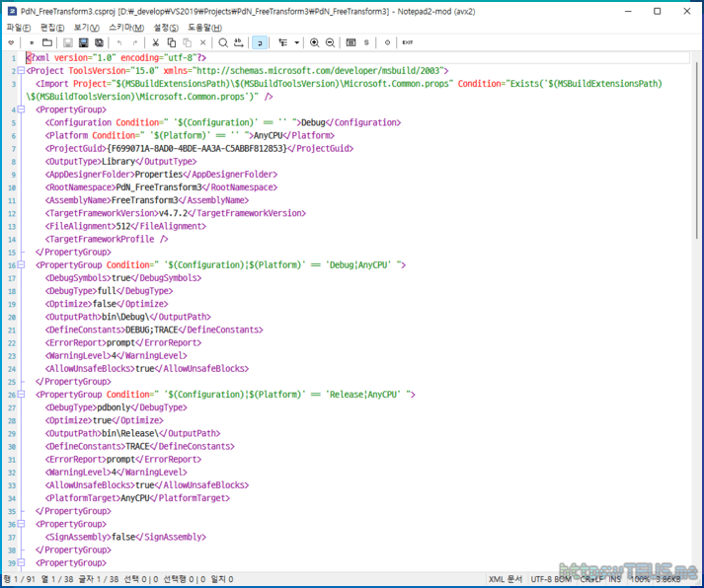Click the Save Copy toolbar icon
The image size is (704, 588).
click(x=99, y=42)
